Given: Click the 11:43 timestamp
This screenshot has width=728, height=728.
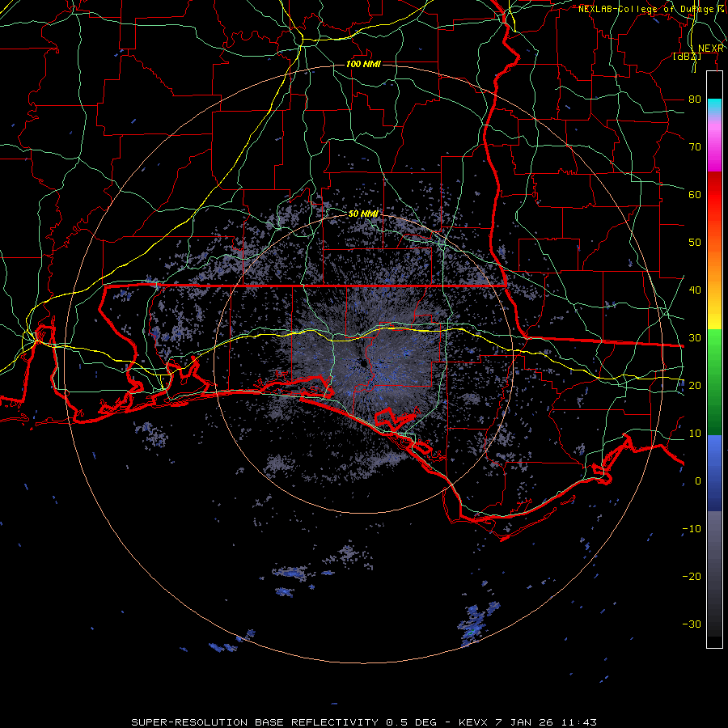Looking at the screenshot, I should 578,722.
